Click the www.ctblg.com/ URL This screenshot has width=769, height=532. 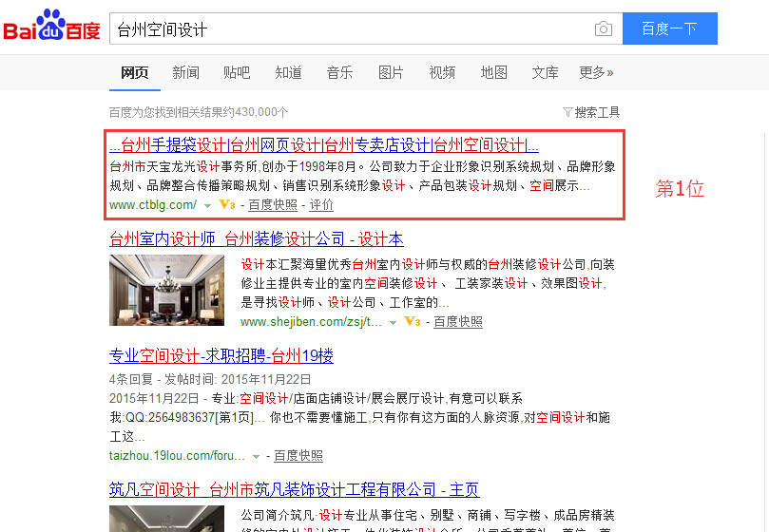(153, 204)
